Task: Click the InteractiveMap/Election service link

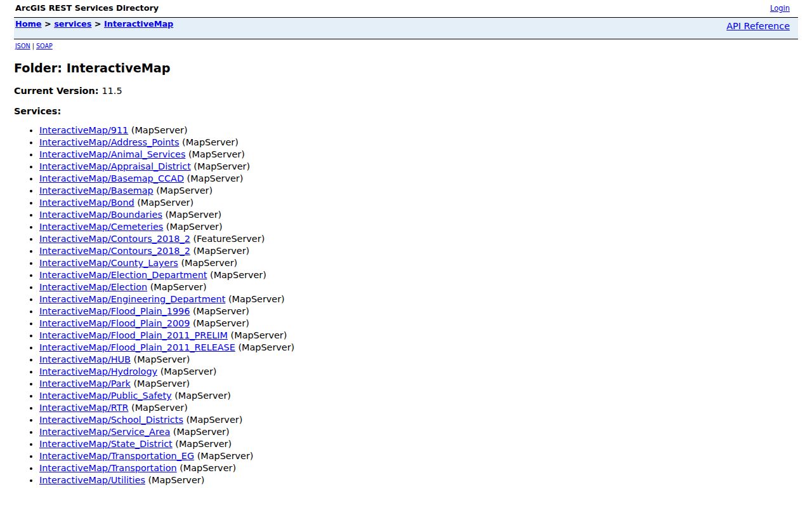Action: click(93, 287)
